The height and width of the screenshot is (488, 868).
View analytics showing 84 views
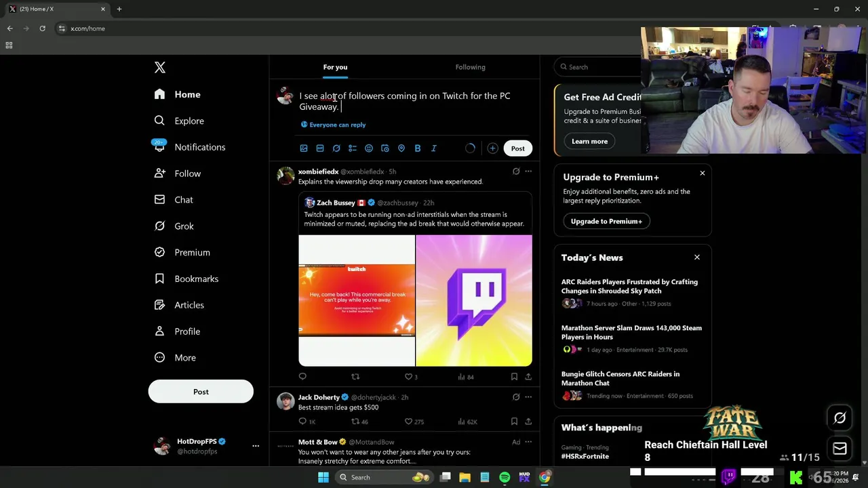(x=466, y=377)
